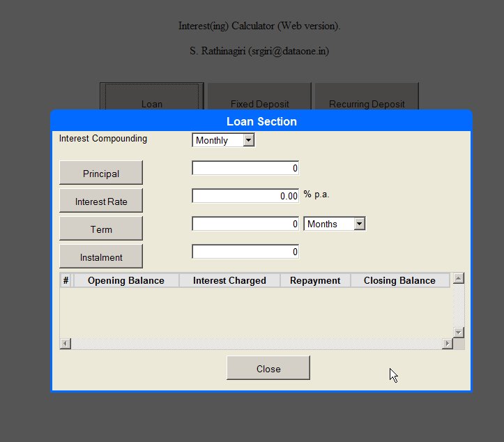The width and height of the screenshot is (504, 442).
Task: Click the table scroll up arrow
Action: click(x=459, y=278)
